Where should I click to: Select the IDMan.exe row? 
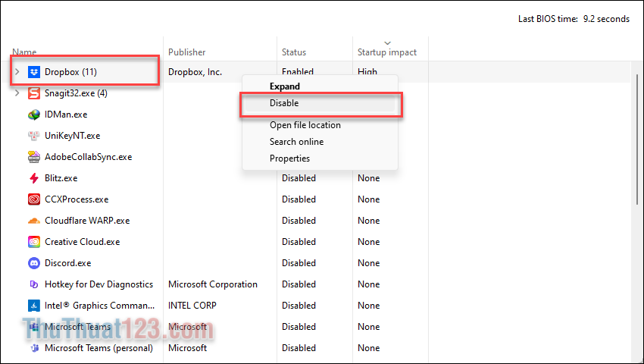[x=66, y=115]
